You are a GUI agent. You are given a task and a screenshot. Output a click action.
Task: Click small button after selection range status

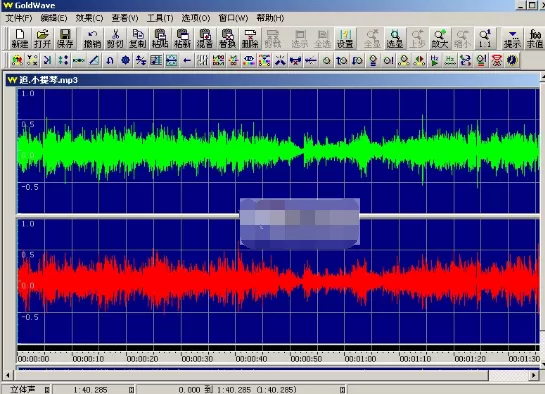(342, 390)
